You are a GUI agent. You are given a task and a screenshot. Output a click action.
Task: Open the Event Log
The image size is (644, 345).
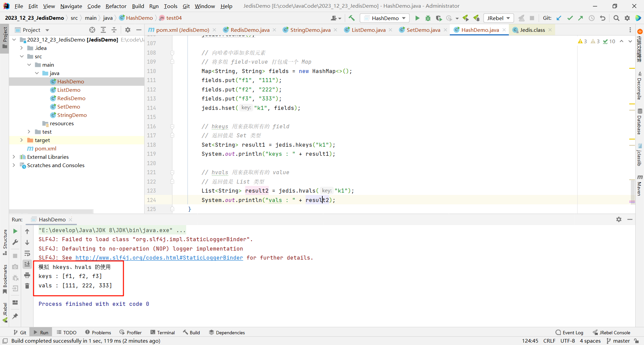(x=569, y=332)
